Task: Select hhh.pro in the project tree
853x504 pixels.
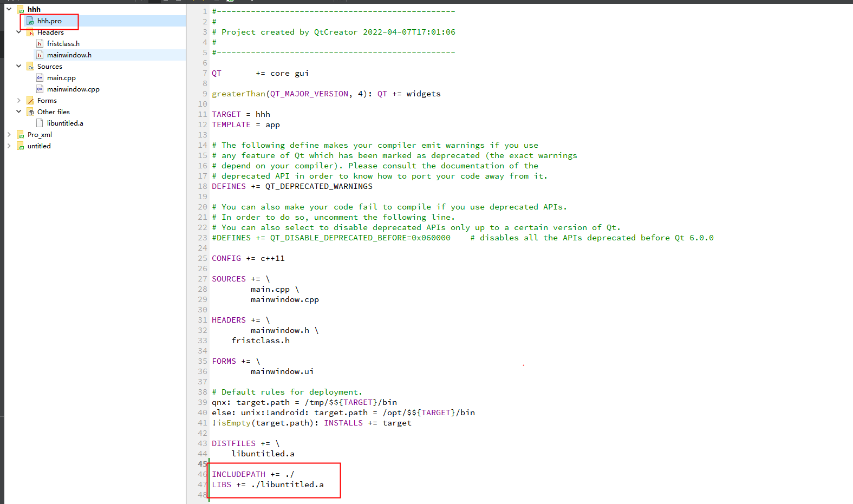Action: 49,21
